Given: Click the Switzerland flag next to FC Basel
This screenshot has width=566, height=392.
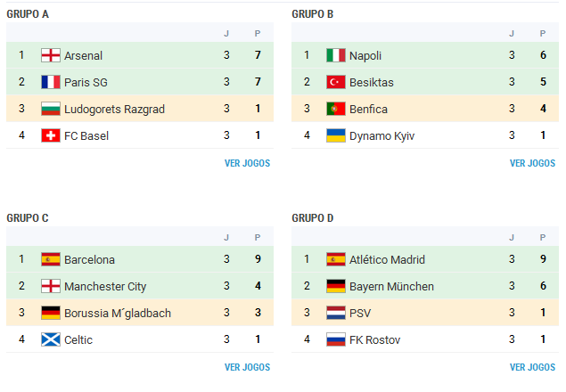Looking at the screenshot, I should [51, 135].
